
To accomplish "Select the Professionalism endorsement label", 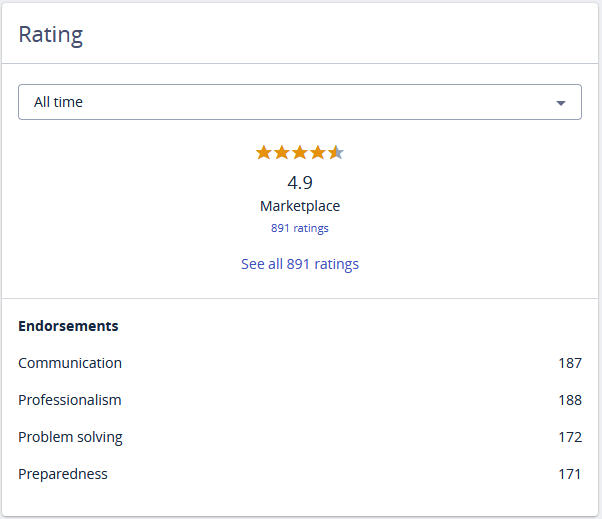I will (x=70, y=400).
